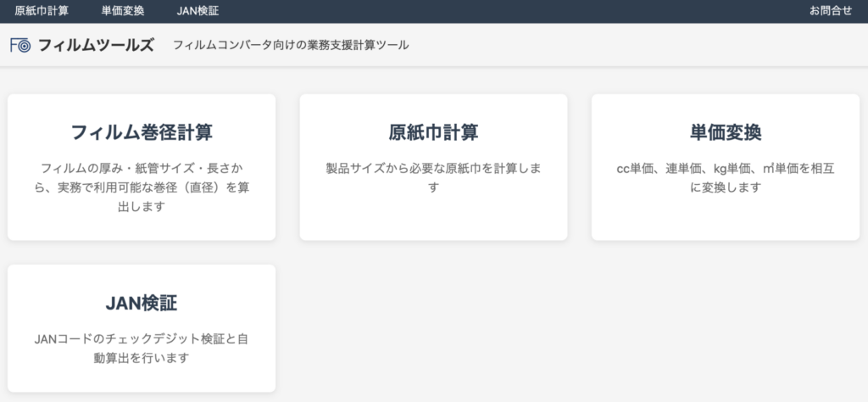
Task: Click the cc単価、連単価 description text
Action: 725,177
